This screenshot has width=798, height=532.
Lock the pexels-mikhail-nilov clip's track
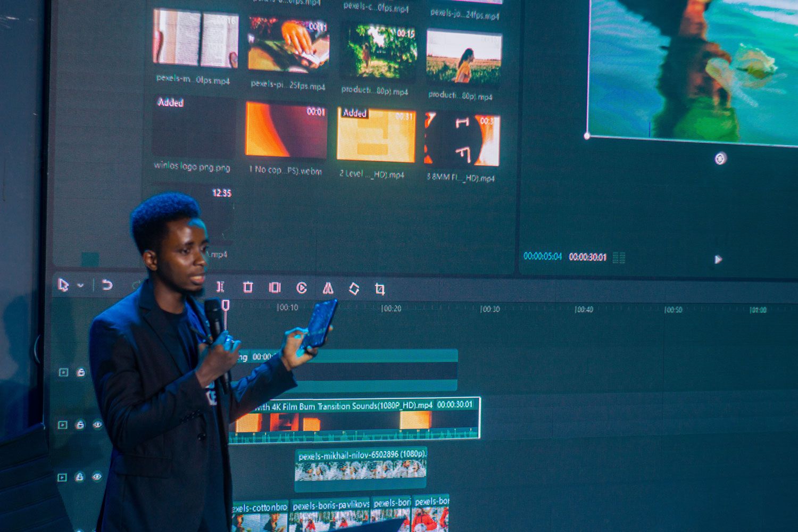pyautogui.click(x=79, y=477)
